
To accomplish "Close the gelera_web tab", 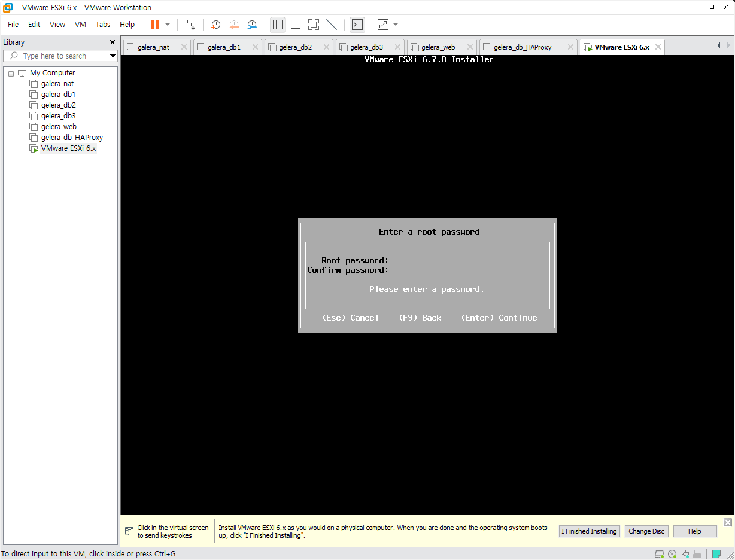I will point(469,47).
